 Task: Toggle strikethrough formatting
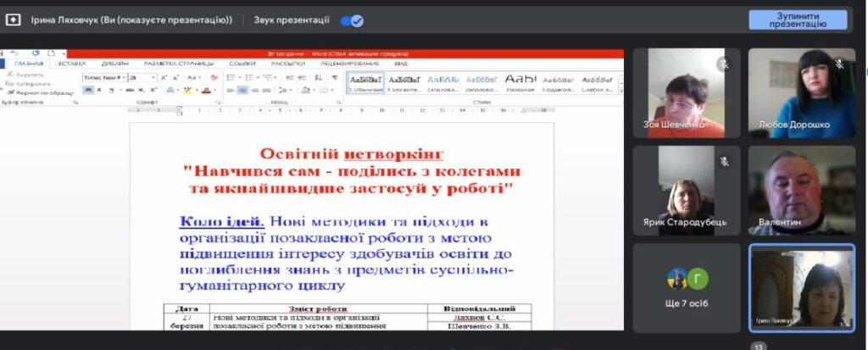(x=129, y=90)
